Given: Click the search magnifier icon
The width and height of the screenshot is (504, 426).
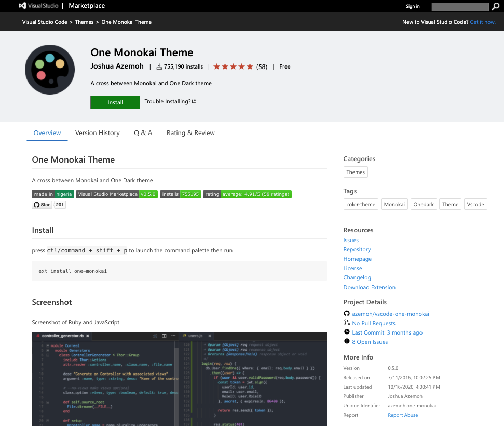Looking at the screenshot, I should (495, 6).
